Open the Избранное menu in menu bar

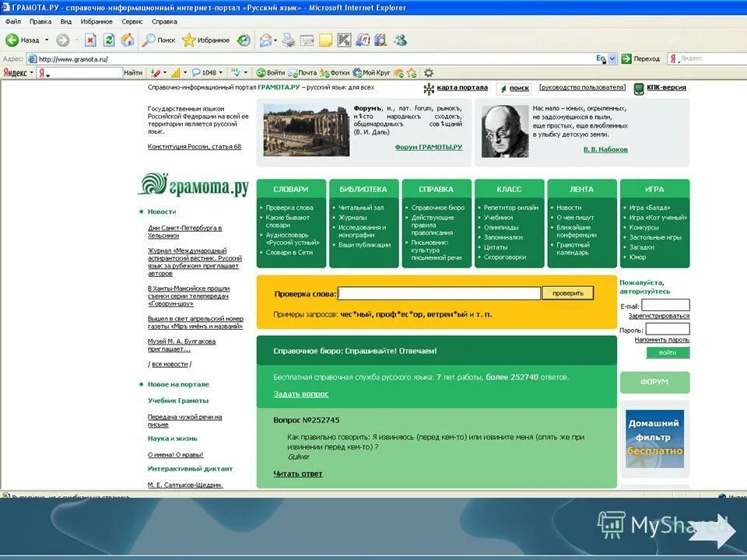pos(96,22)
